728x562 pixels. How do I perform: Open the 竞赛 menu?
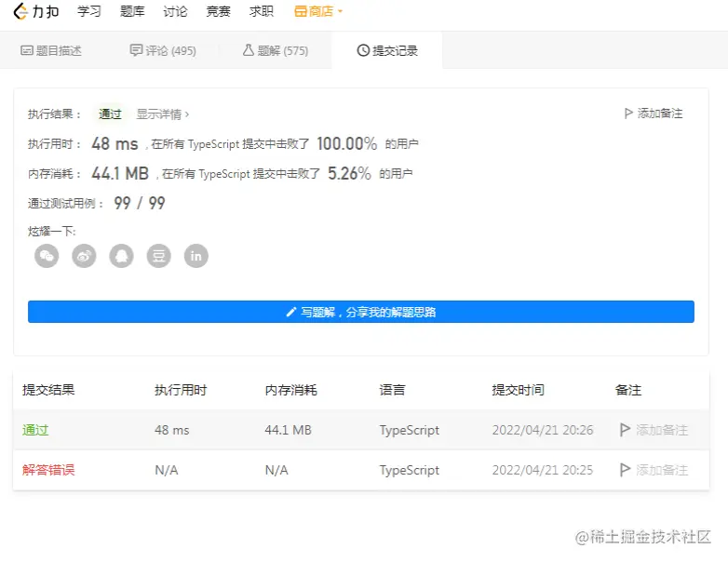218,11
